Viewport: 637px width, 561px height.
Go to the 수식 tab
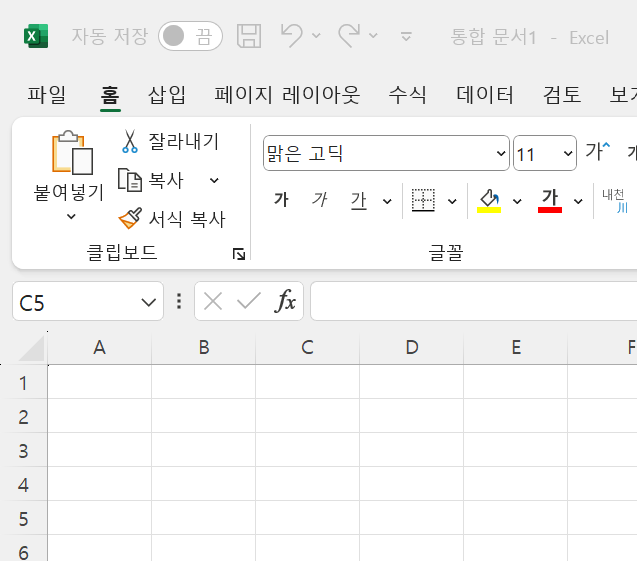(x=407, y=95)
